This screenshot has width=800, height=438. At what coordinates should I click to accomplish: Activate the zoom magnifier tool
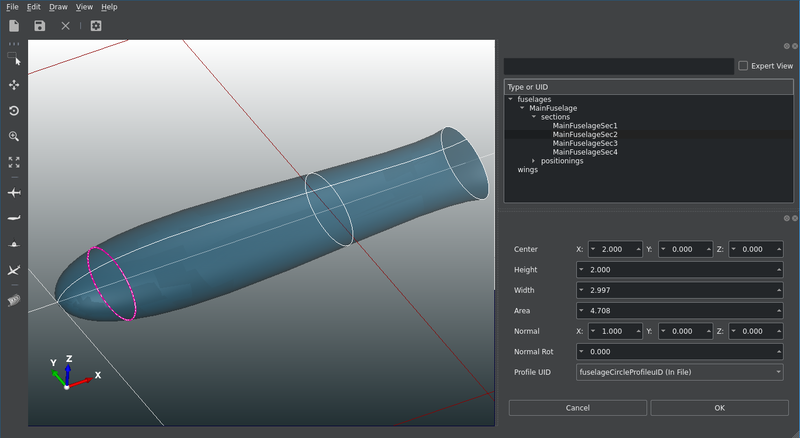pyautogui.click(x=14, y=136)
